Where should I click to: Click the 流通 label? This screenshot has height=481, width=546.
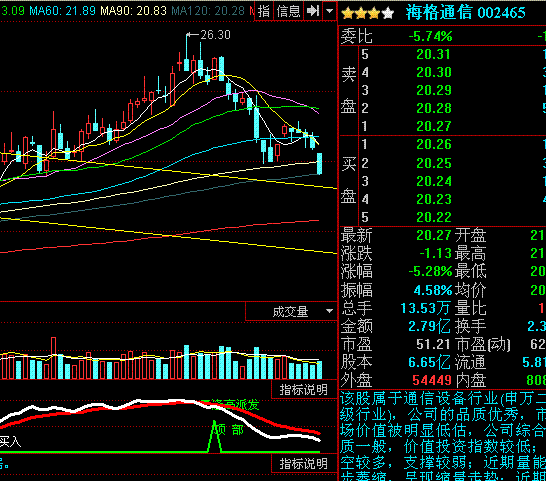[x=470, y=363]
